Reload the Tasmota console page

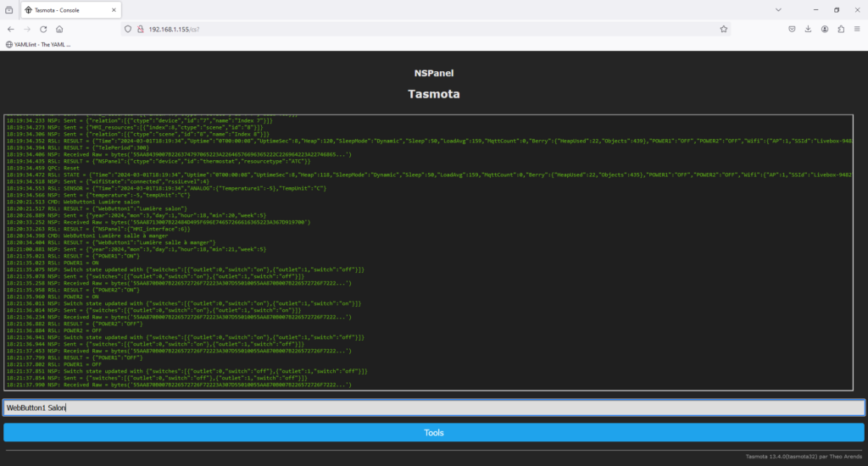[43, 30]
